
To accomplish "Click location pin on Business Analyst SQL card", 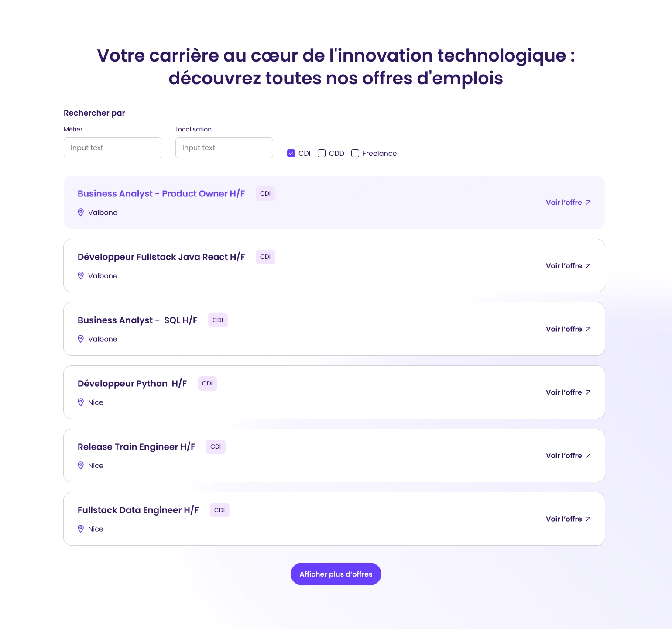I will point(81,339).
